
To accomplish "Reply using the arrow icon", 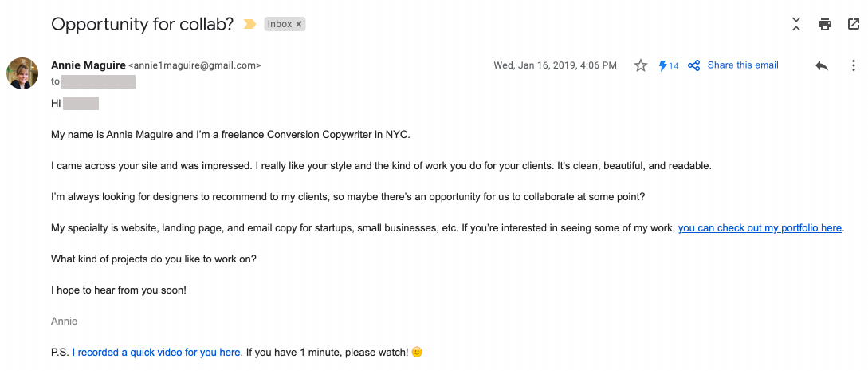I will click(822, 66).
